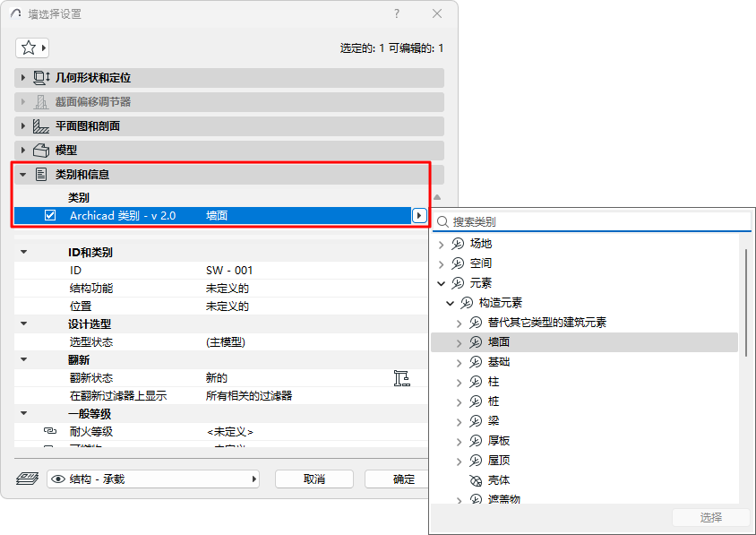756x535 pixels.
Task: Select 替代其它类型的建筑元素 tree item
Action: pyautogui.click(x=546, y=323)
